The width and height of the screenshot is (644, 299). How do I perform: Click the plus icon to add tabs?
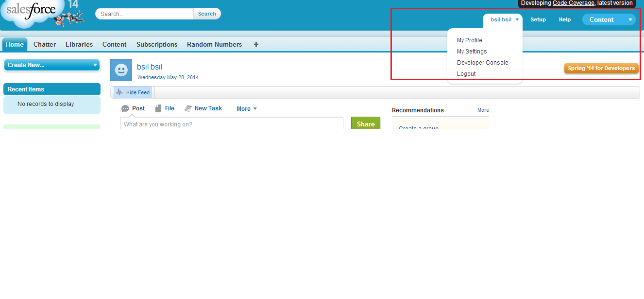(x=256, y=44)
